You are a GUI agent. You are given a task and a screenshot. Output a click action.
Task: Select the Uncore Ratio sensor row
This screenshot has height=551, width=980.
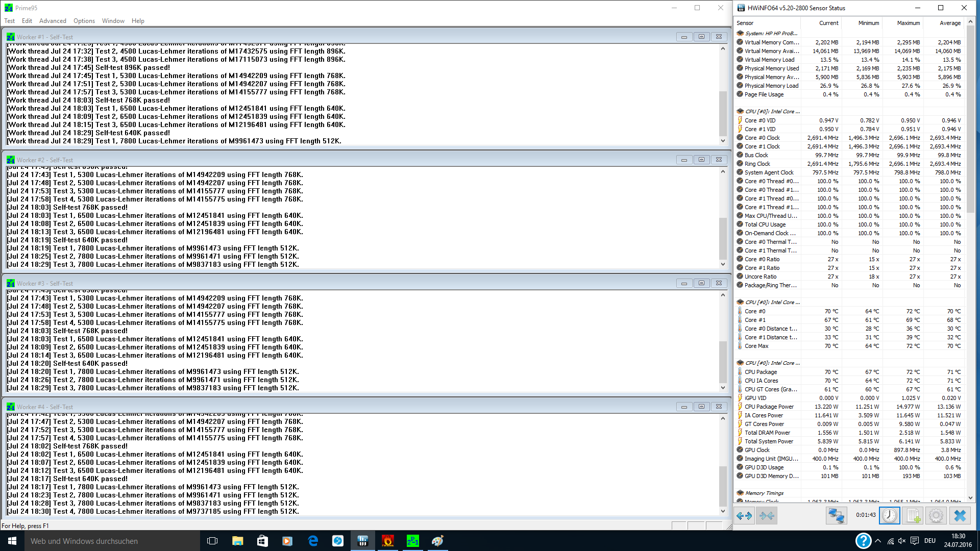coord(850,277)
